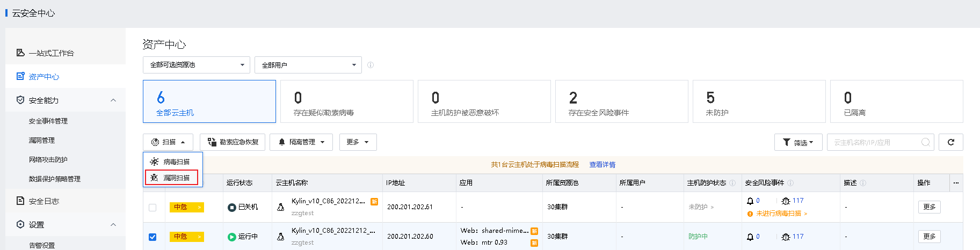Click the info icon beside 全部用户
980x250 pixels.
click(371, 65)
